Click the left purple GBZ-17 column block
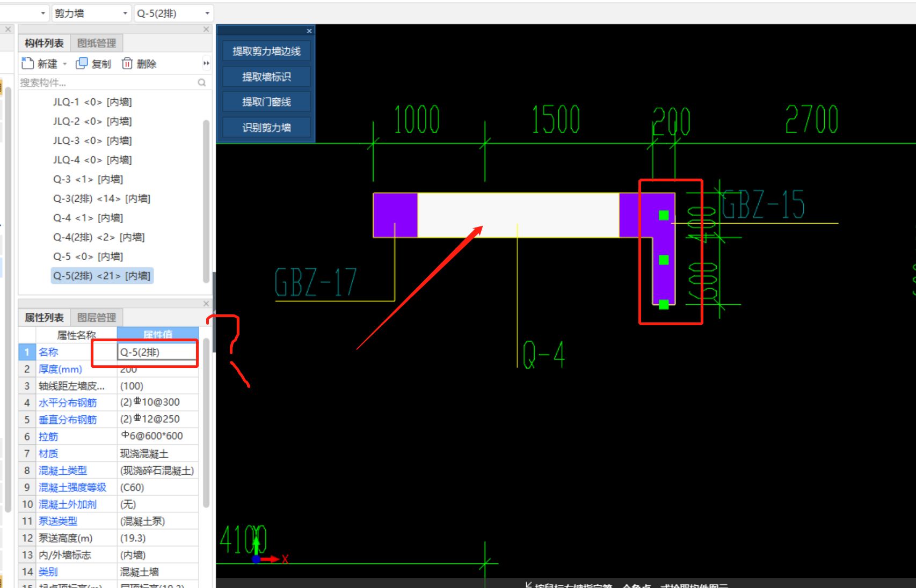This screenshot has height=588, width=916. click(x=395, y=215)
